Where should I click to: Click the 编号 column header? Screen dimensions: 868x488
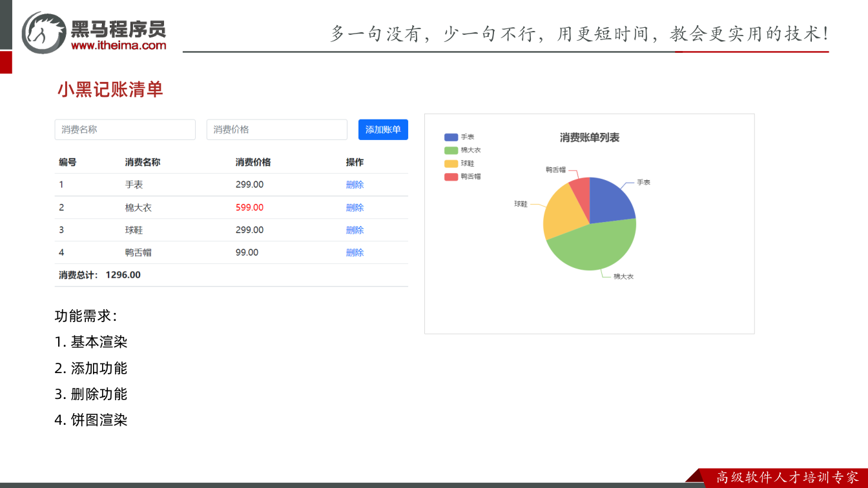point(68,162)
